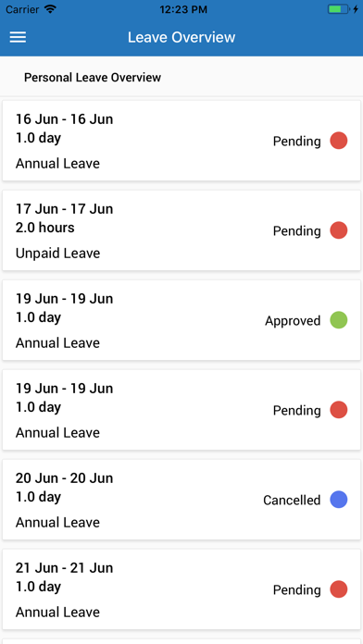
Task: Tap the Approved status text
Action: pos(293,321)
